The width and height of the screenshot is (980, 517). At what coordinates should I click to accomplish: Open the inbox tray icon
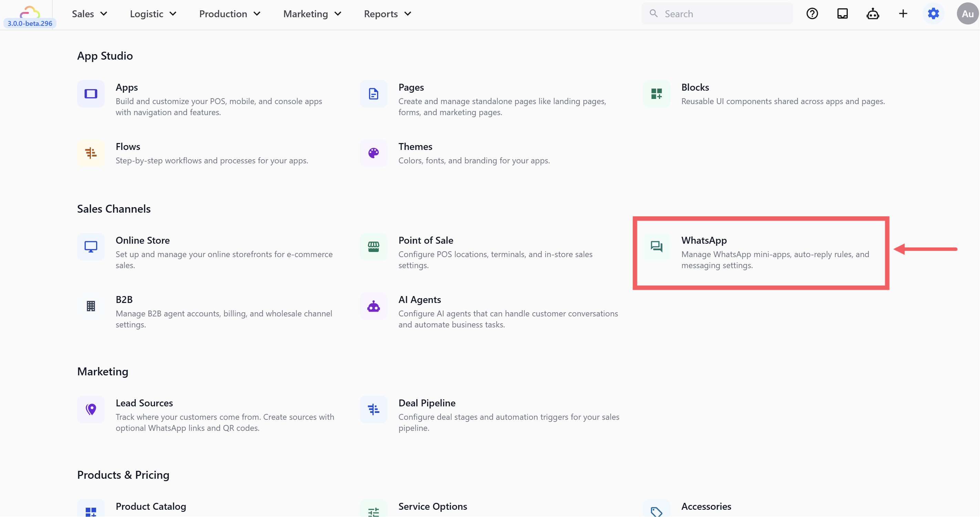842,14
